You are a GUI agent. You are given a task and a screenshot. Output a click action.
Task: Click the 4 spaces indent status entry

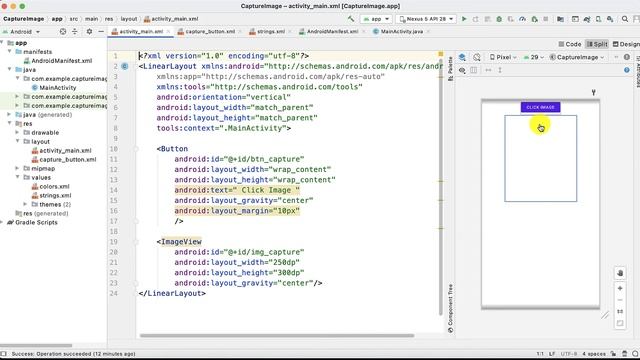[x=594, y=354]
